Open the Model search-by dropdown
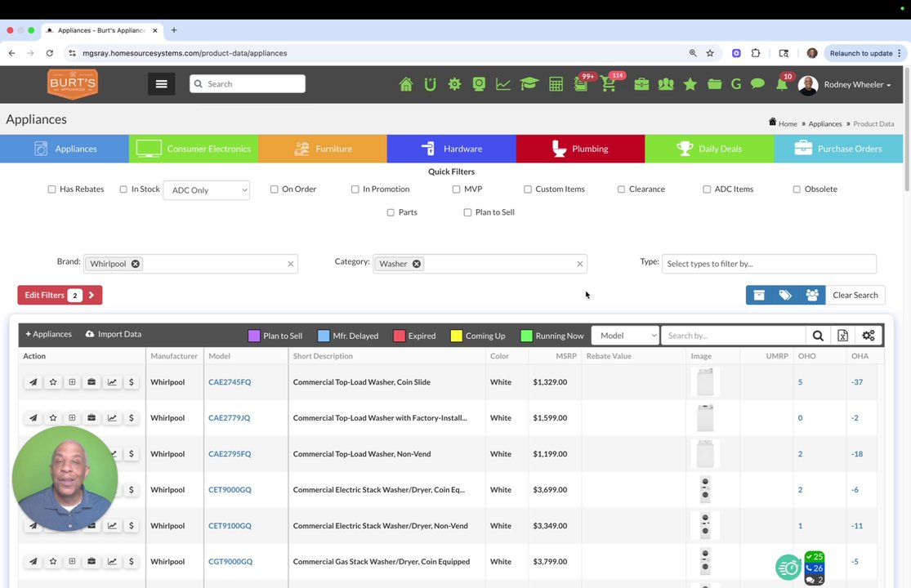Image resolution: width=911 pixels, height=588 pixels. point(625,336)
